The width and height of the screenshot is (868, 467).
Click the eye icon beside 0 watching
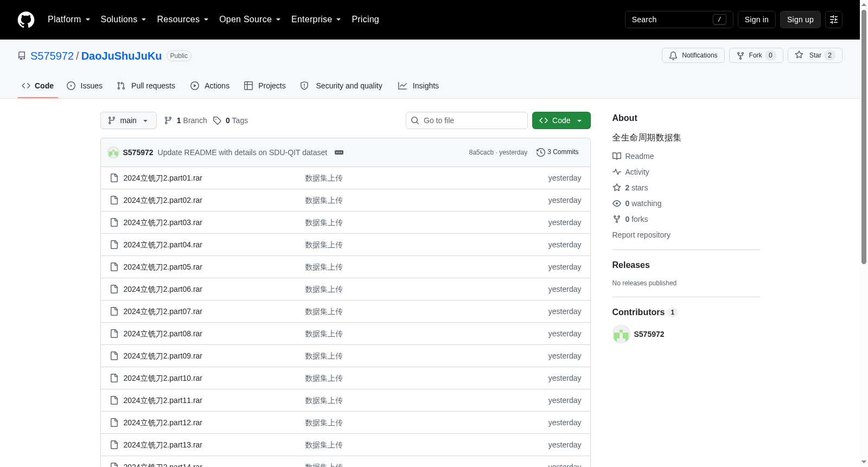[x=617, y=203]
